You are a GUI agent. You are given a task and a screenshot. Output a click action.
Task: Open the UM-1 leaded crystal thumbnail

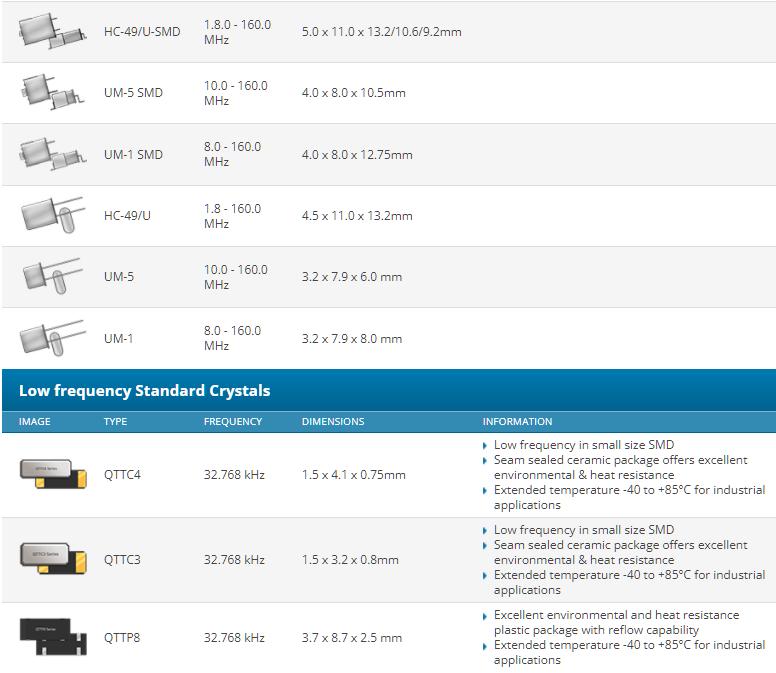tap(52, 338)
